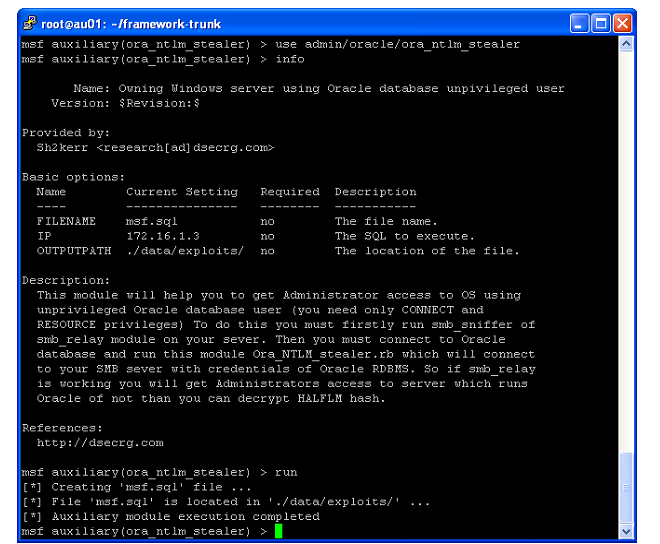Click the options table 'Description' column header
This screenshot has height=544, width=660.
375,192
